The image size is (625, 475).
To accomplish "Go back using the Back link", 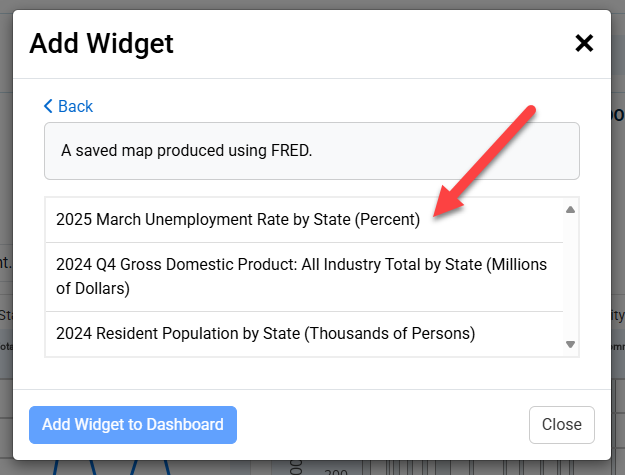I will click(75, 106).
